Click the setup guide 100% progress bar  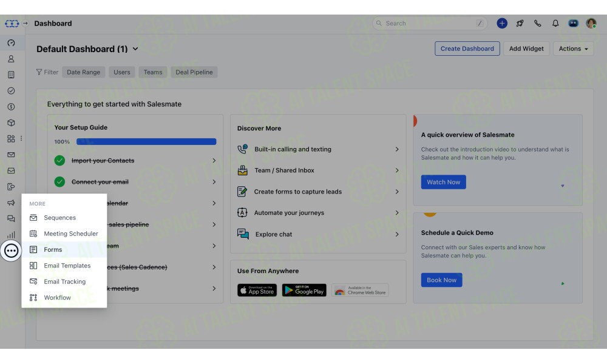coord(146,141)
